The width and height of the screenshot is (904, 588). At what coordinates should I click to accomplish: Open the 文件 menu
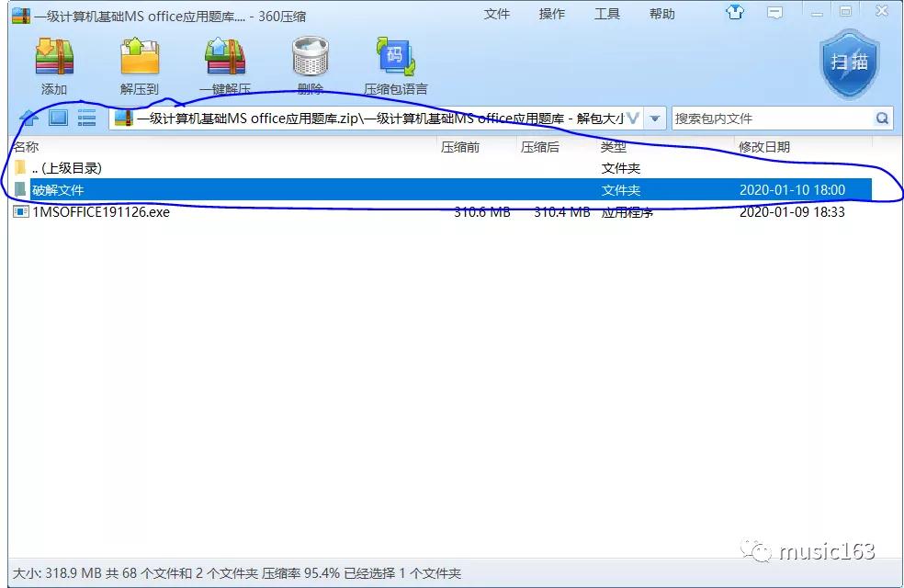pyautogui.click(x=496, y=13)
